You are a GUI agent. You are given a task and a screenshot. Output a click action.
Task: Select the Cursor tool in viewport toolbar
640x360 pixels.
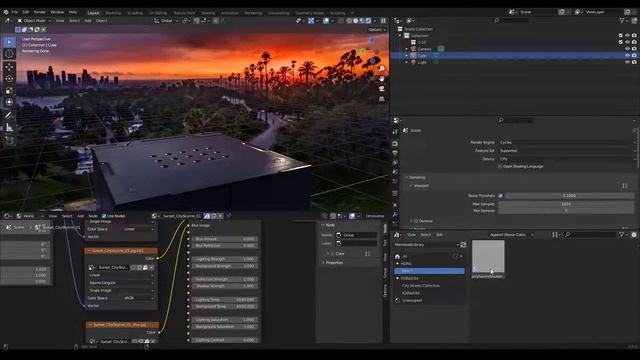click(9, 54)
